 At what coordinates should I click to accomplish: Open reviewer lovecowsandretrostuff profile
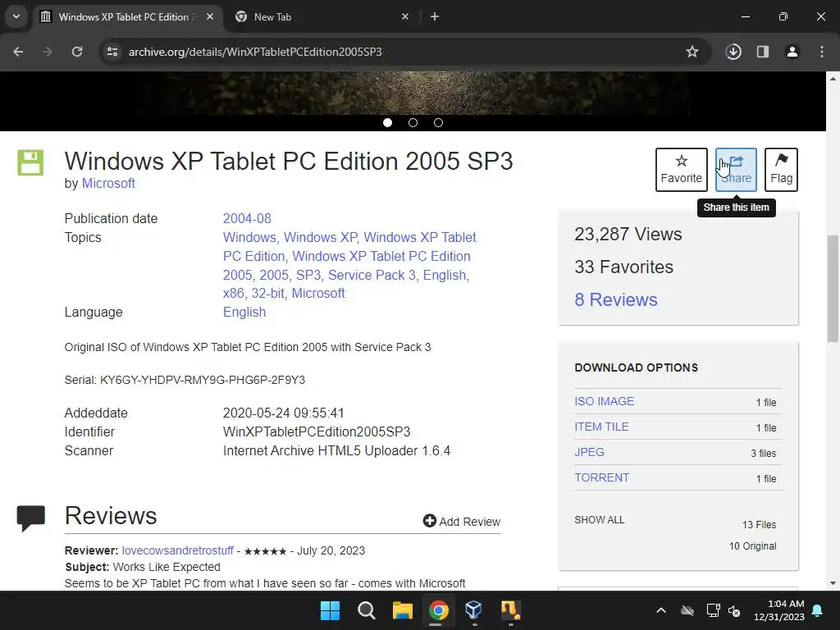pos(177,550)
